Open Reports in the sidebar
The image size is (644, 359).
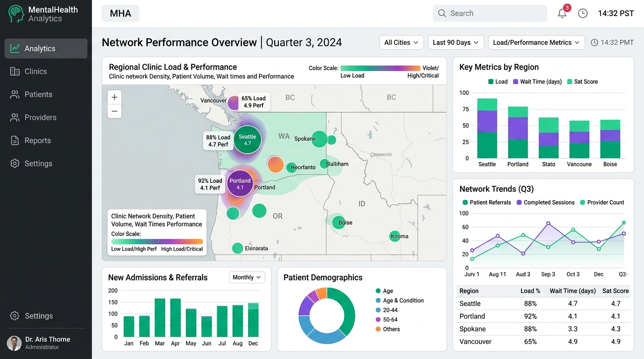tap(46, 140)
